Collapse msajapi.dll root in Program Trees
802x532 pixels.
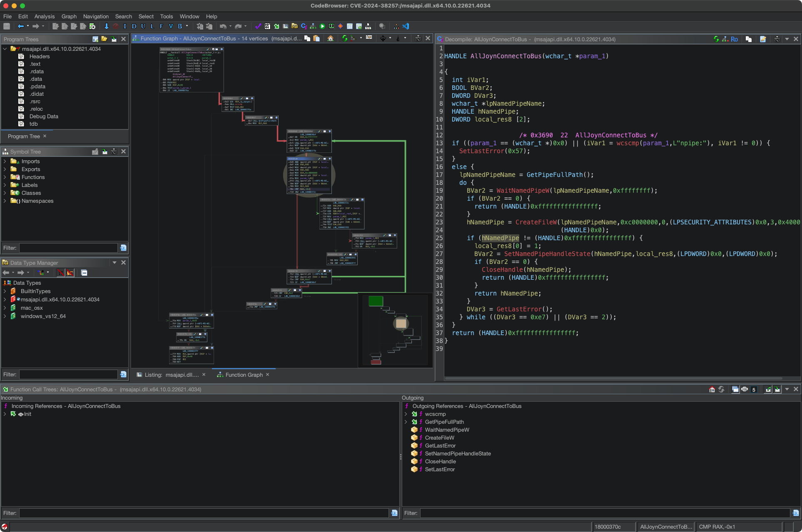pyautogui.click(x=5, y=49)
